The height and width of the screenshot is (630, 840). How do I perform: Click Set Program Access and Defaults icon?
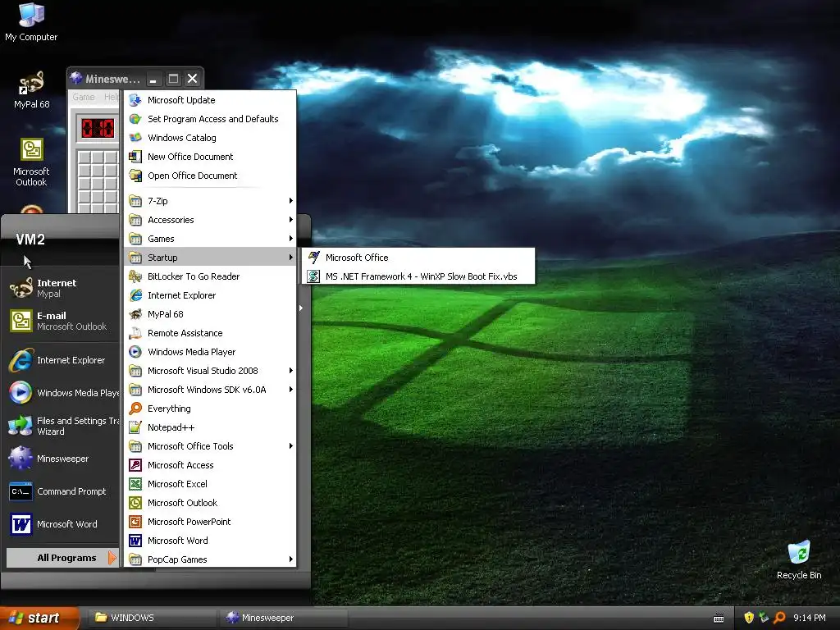pos(135,119)
